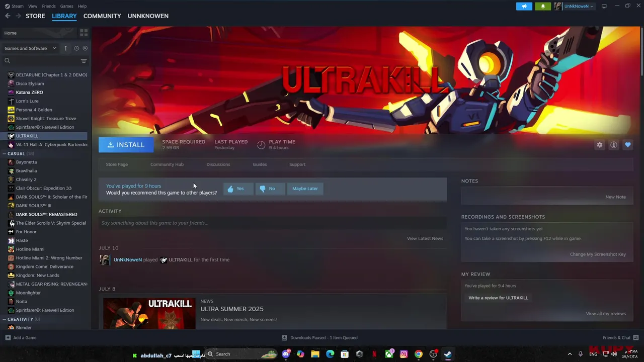This screenshot has width=644, height=362.
Task: Open the Discussions tab
Action: (218, 164)
